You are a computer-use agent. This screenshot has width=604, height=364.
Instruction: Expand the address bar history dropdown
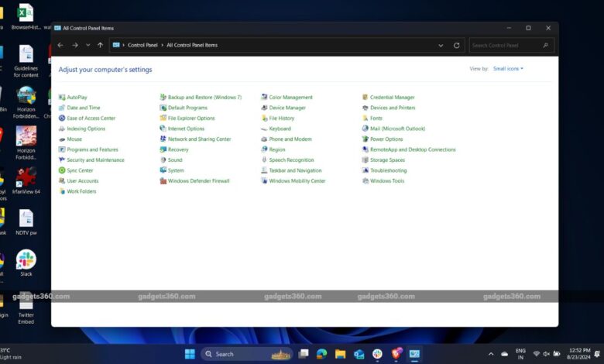[441, 46]
